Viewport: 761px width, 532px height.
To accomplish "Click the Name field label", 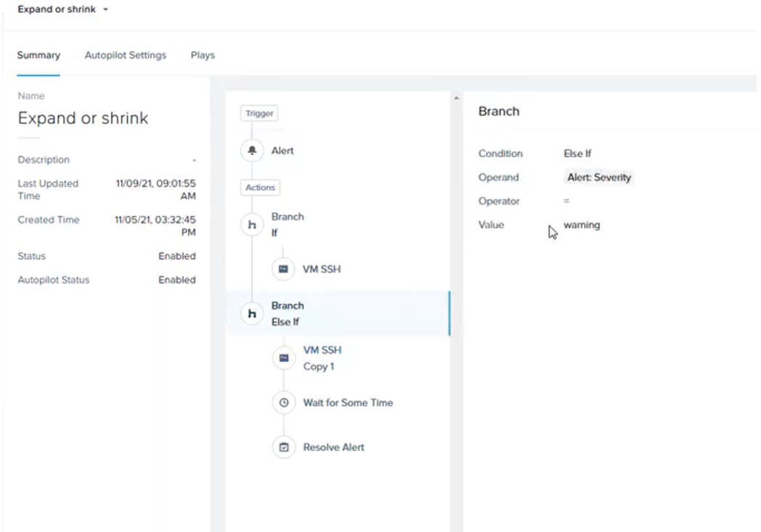I will coord(31,96).
